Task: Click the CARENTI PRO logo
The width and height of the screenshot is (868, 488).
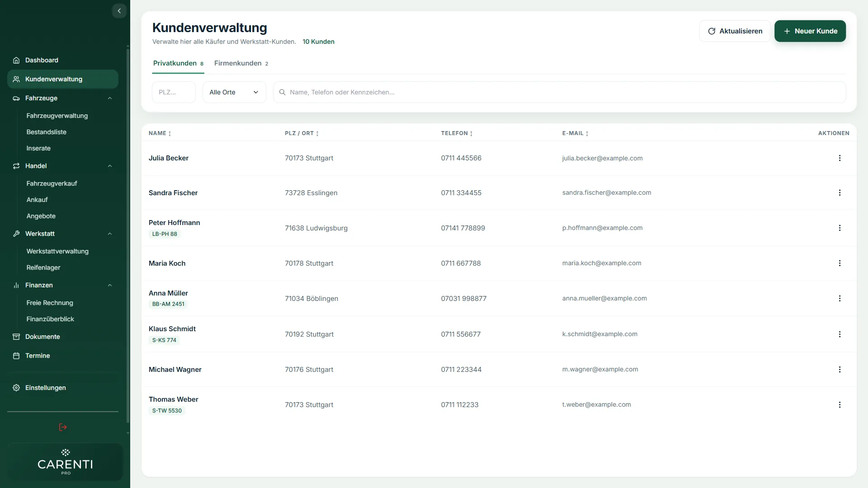Action: pyautogui.click(x=65, y=462)
